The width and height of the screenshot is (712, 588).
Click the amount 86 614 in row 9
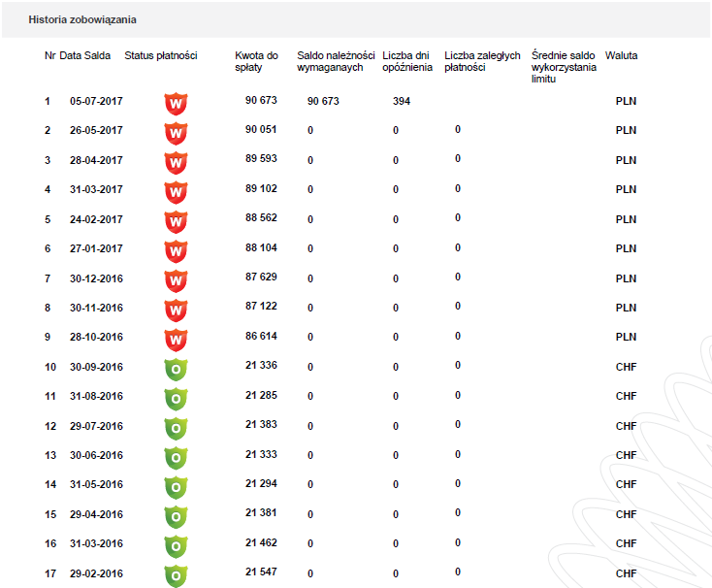261,336
